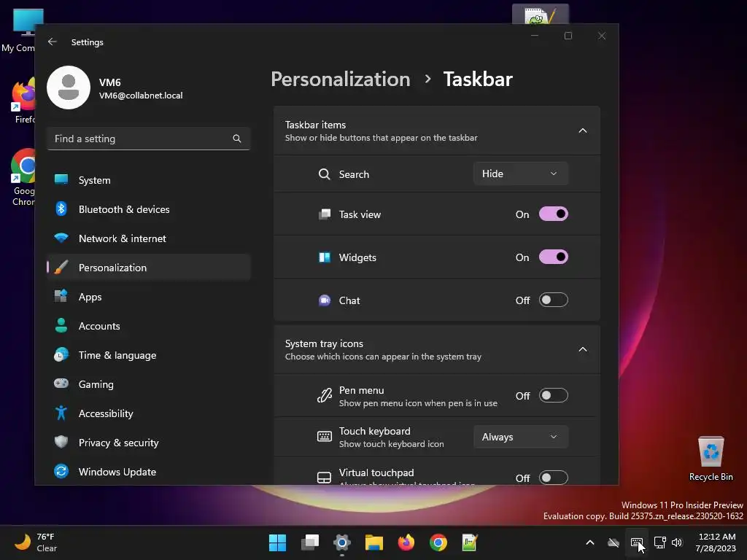The width and height of the screenshot is (747, 560).
Task: Click the back arrow in Settings
Action: coord(53,42)
